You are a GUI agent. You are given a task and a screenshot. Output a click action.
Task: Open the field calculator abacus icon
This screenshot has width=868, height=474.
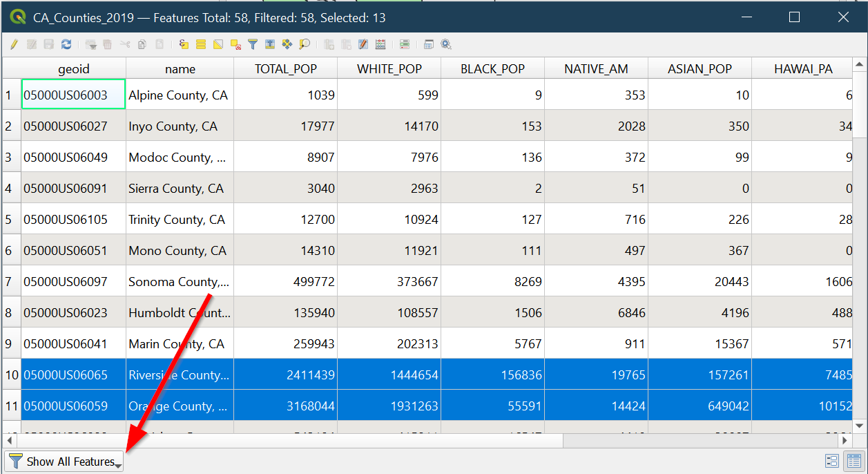tap(380, 44)
